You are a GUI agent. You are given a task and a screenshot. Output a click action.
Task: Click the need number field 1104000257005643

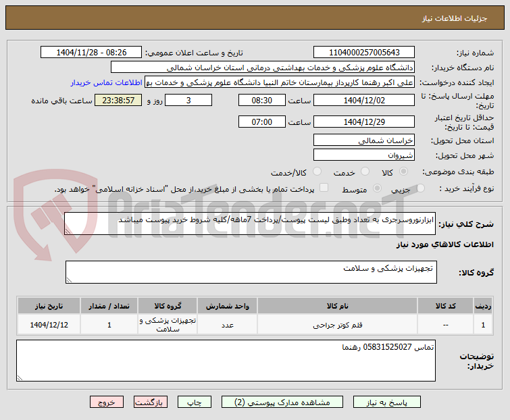[364, 53]
